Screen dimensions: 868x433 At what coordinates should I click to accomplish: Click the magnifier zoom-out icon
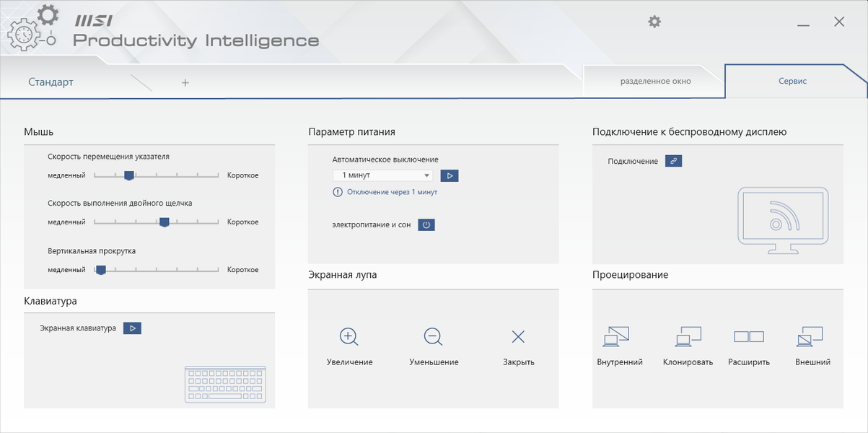coord(433,336)
